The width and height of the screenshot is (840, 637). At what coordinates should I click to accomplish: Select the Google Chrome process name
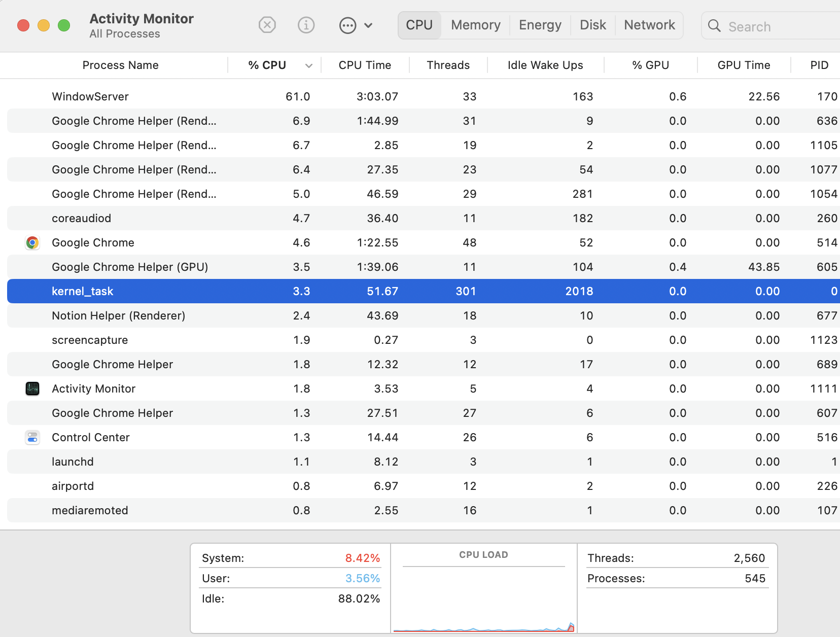[x=93, y=243]
